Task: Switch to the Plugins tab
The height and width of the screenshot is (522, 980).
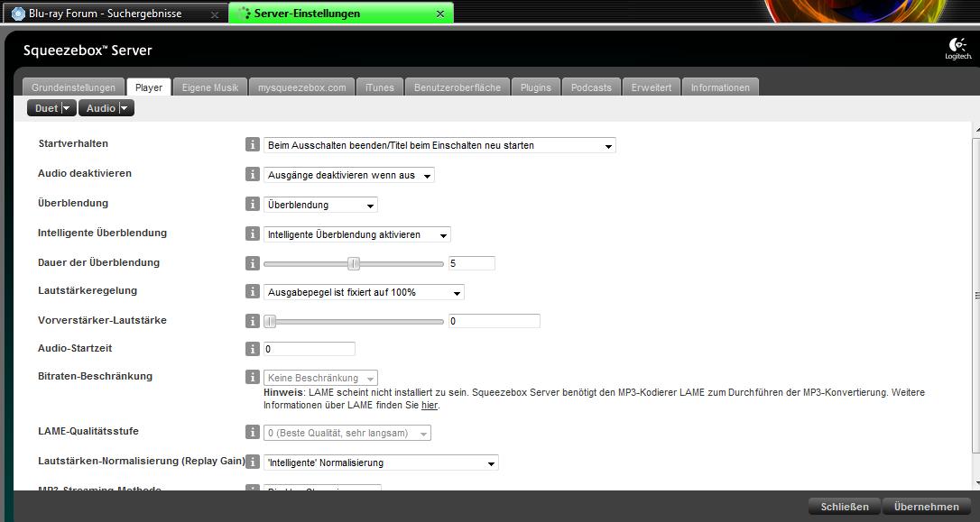Action: (x=536, y=87)
